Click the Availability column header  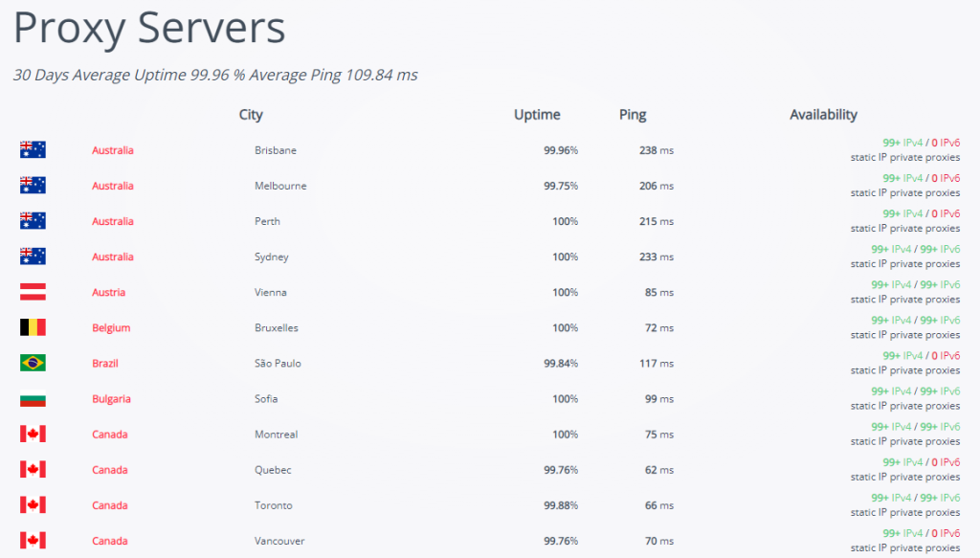coord(823,115)
